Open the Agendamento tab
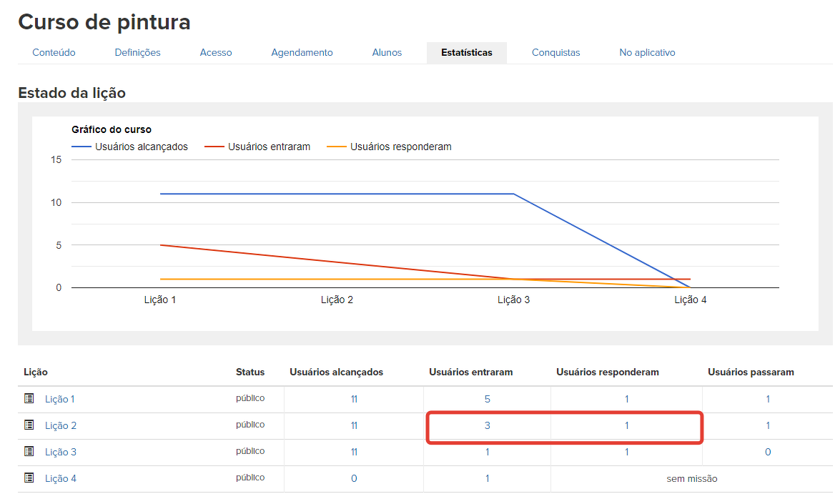This screenshot has height=504, width=840. (302, 52)
